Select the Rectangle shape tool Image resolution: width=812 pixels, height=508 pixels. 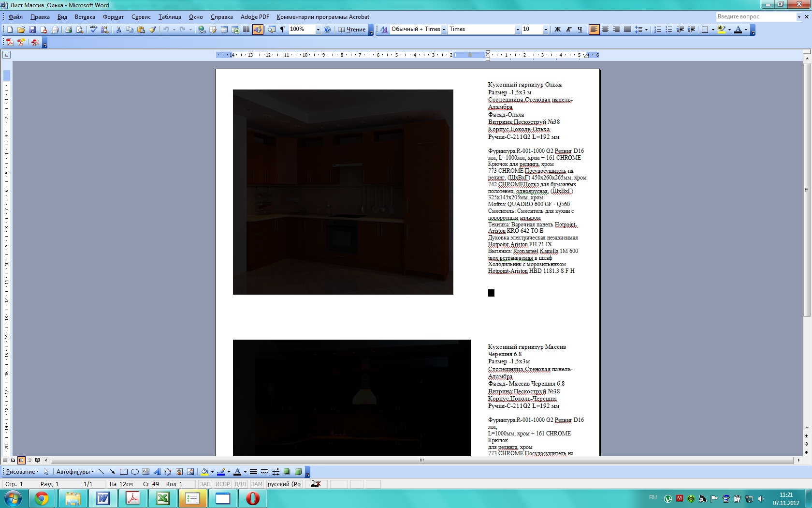coord(123,472)
